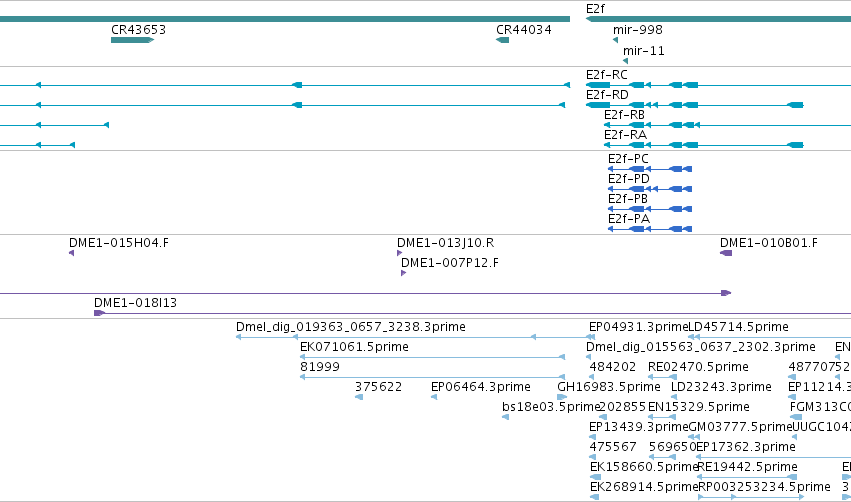Viewport: 851px width, 502px height.
Task: Click the EN15329.5prime EST label
Action: coord(698,407)
